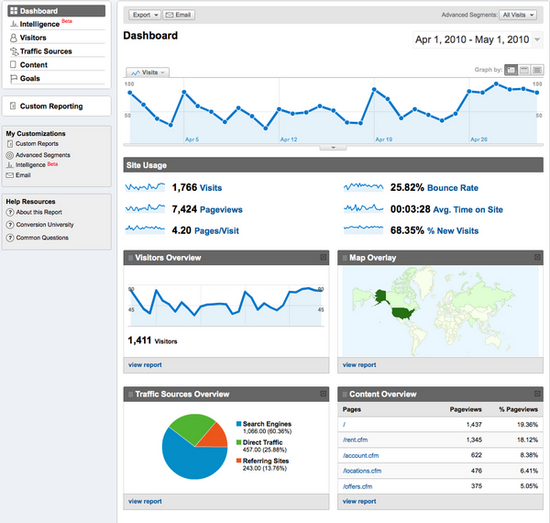
Task: Open the Content menu item
Action: (x=34, y=65)
